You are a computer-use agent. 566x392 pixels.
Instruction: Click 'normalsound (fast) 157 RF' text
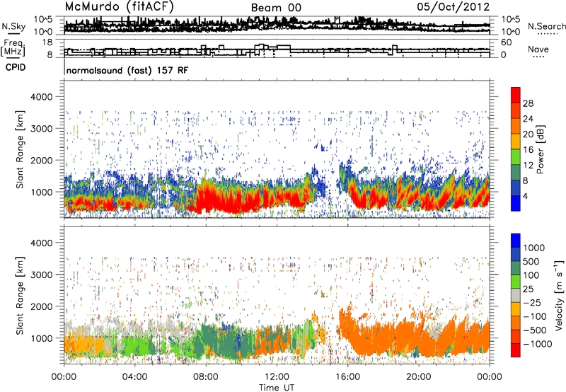(x=127, y=70)
